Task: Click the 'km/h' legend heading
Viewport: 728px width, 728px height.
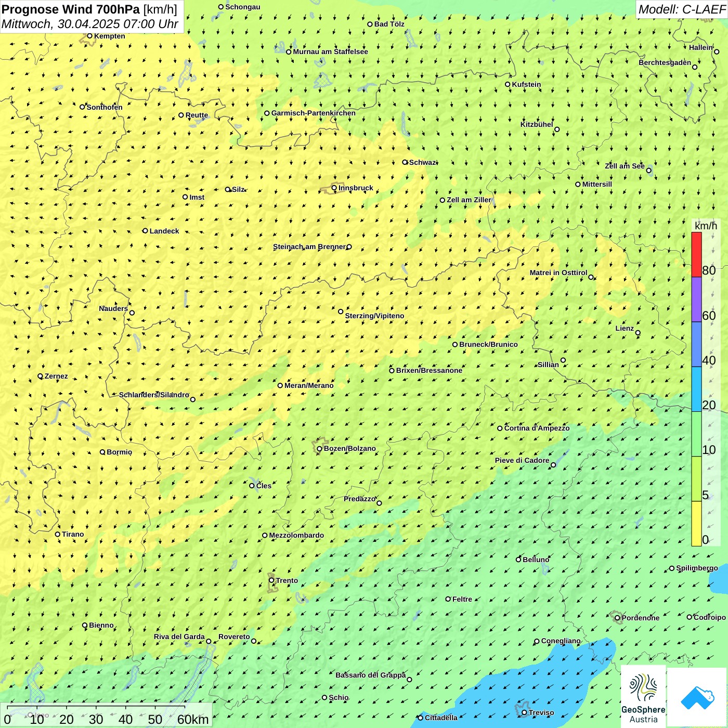Action: pos(706,226)
